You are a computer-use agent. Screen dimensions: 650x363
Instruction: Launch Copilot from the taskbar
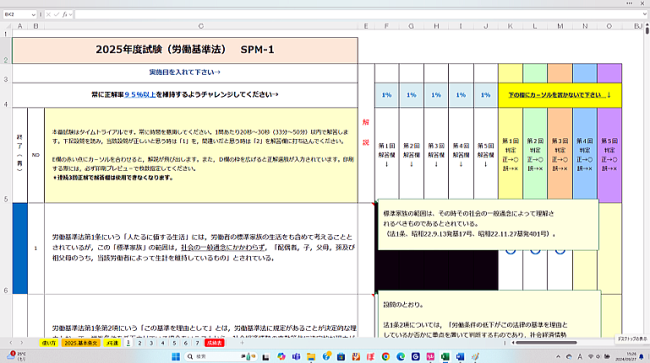[281, 356]
